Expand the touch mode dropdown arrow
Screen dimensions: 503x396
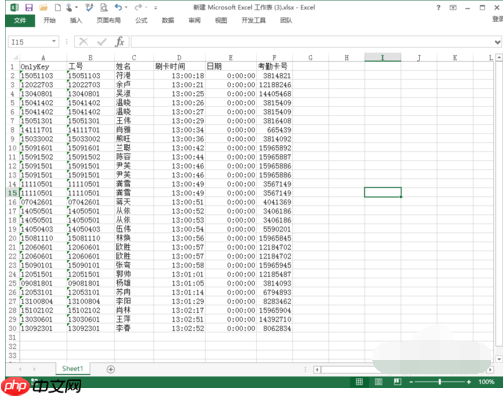coord(76,7)
